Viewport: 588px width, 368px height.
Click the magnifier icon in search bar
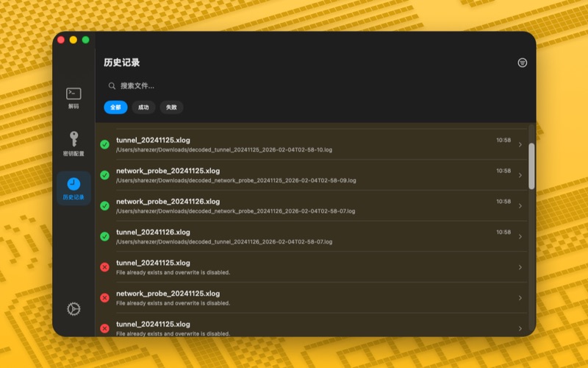tap(112, 86)
